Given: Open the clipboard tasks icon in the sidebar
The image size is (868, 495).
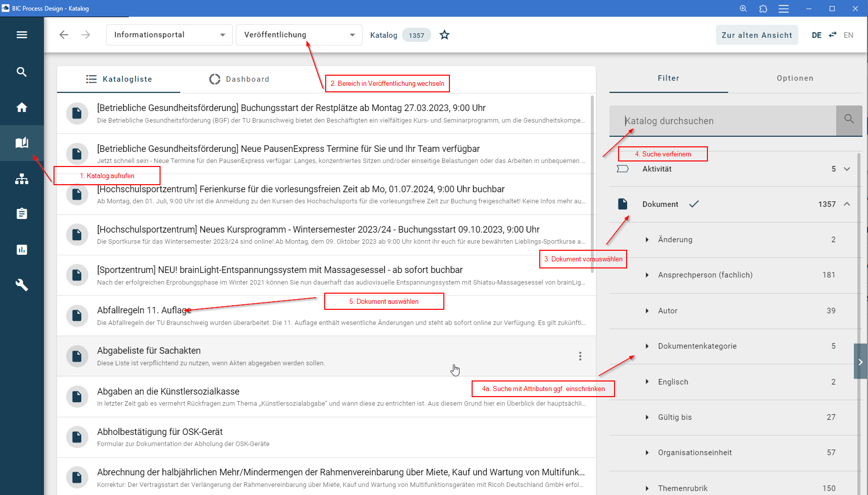Looking at the screenshot, I should (22, 213).
